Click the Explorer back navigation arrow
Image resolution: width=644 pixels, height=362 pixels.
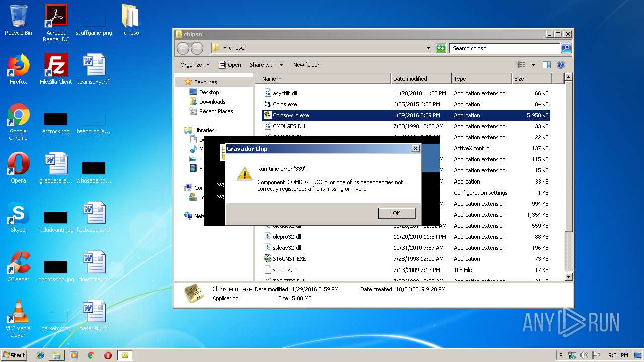click(x=183, y=48)
